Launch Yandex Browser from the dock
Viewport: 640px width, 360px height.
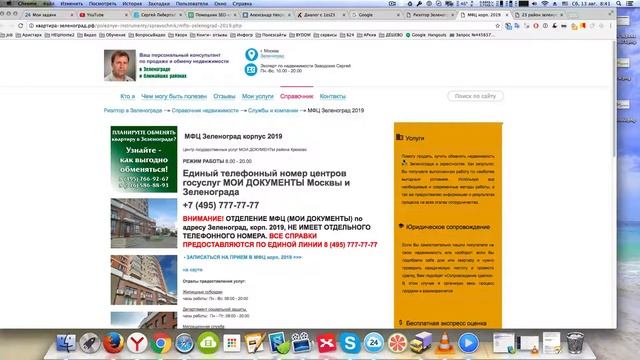tap(137, 343)
